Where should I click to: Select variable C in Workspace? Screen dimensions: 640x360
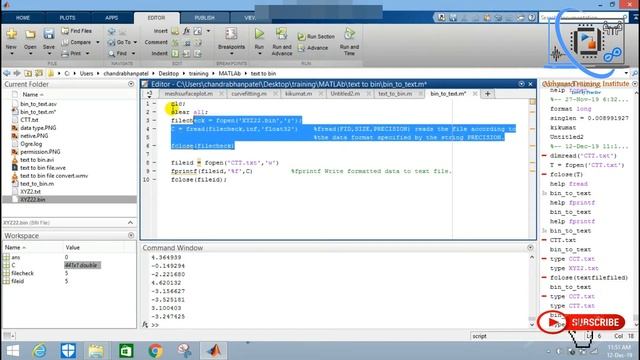[13, 265]
